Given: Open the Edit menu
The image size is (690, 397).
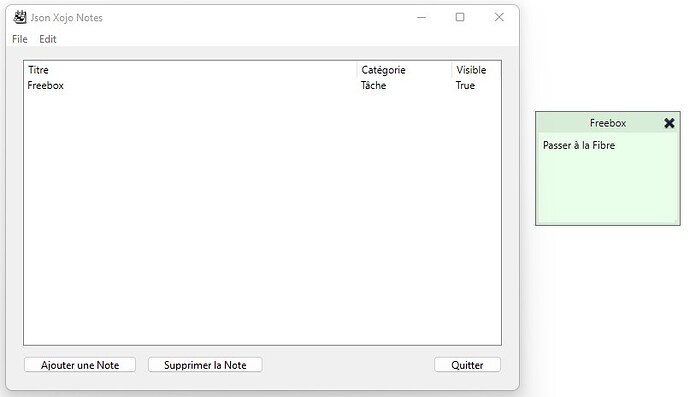Looking at the screenshot, I should (x=48, y=39).
